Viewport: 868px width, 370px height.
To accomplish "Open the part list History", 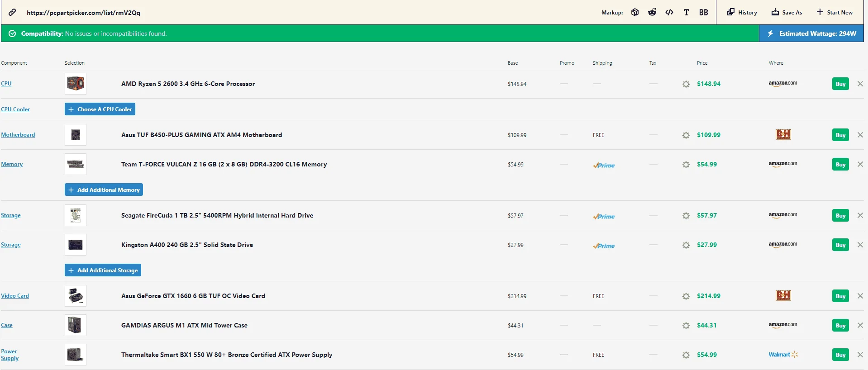I will tap(742, 12).
